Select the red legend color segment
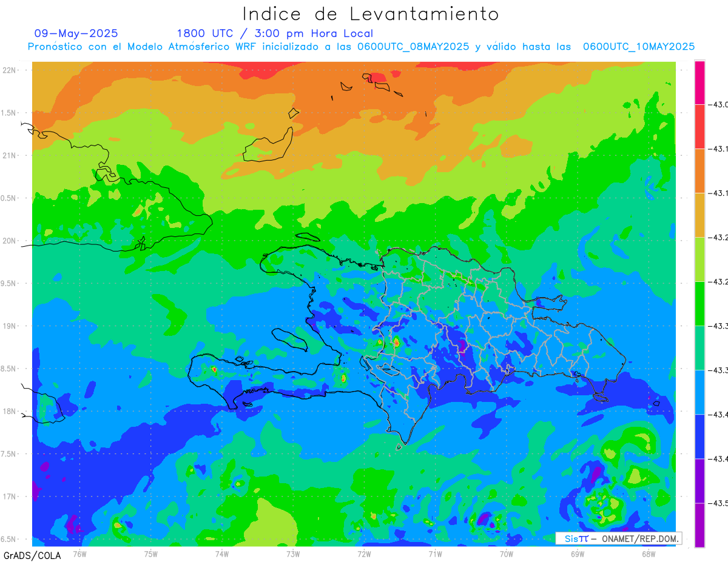This screenshot has height=562, width=728. [699, 126]
